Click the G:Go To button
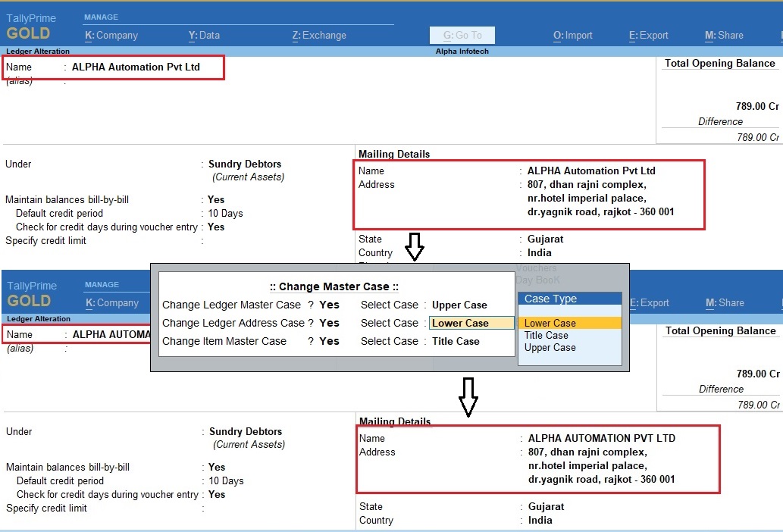783x532 pixels. click(x=462, y=35)
